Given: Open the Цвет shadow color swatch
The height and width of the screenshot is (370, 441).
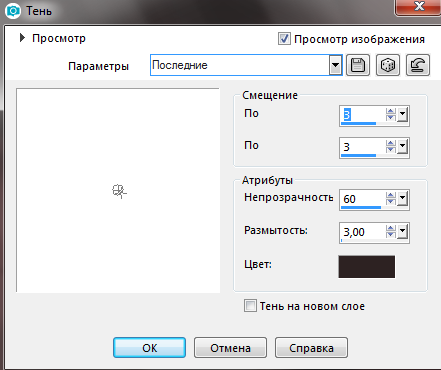Looking at the screenshot, I should (x=367, y=267).
